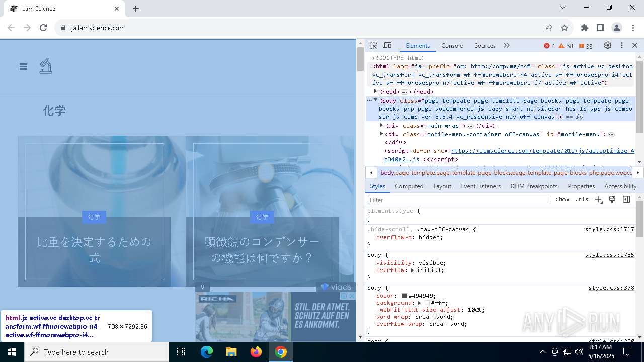Open Chrome main menu three dots

[x=632, y=28]
